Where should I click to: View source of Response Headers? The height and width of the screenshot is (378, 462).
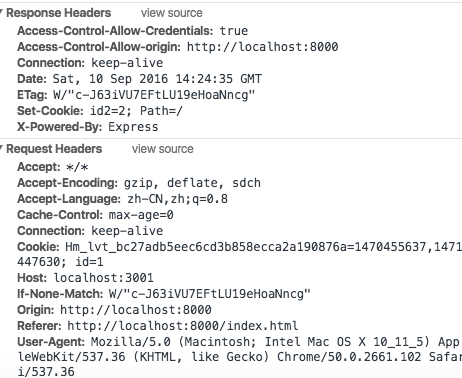(x=171, y=13)
